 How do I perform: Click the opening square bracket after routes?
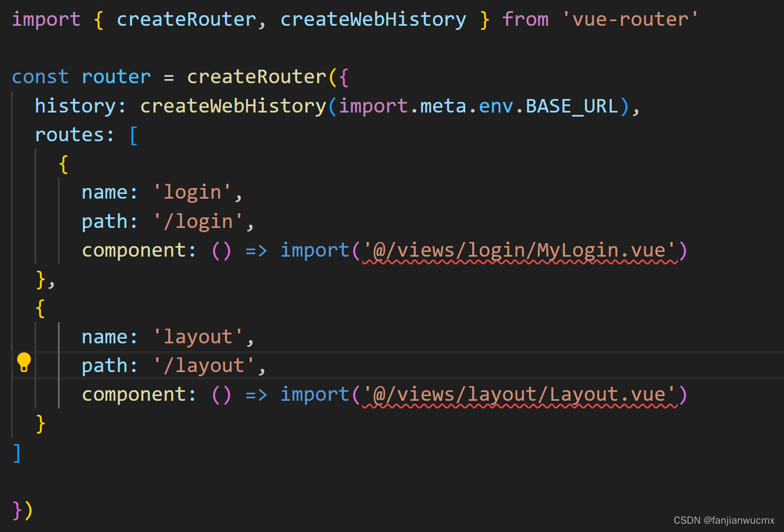click(134, 135)
